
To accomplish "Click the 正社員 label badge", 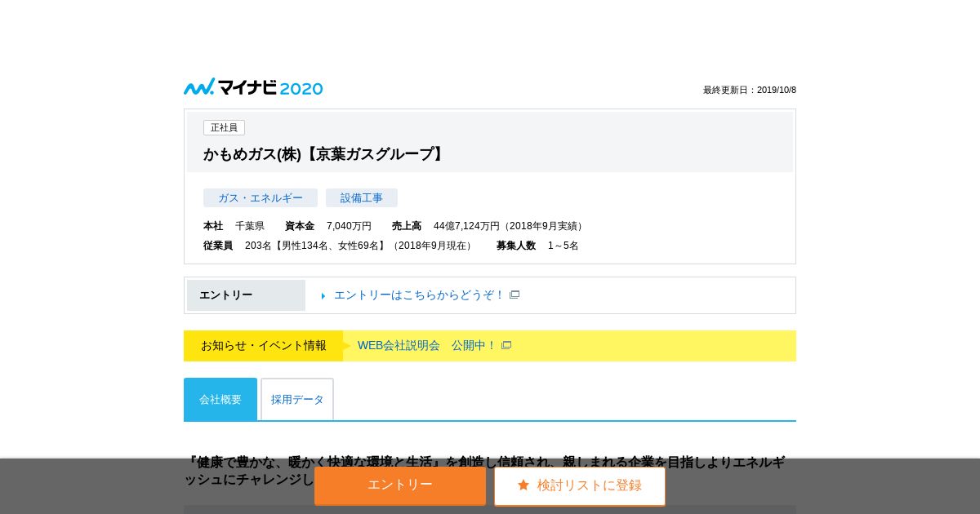I will coord(224,128).
